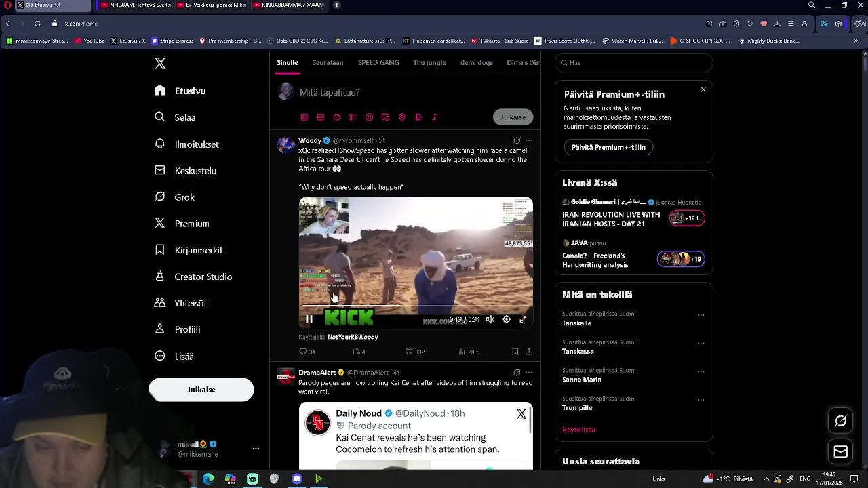Add a poll to post
Viewport: 868px width, 488px height.
pos(353,117)
